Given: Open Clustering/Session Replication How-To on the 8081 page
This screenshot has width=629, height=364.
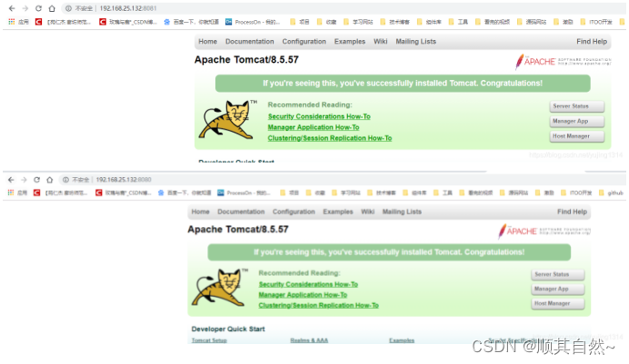Looking at the screenshot, I should 330,138.
